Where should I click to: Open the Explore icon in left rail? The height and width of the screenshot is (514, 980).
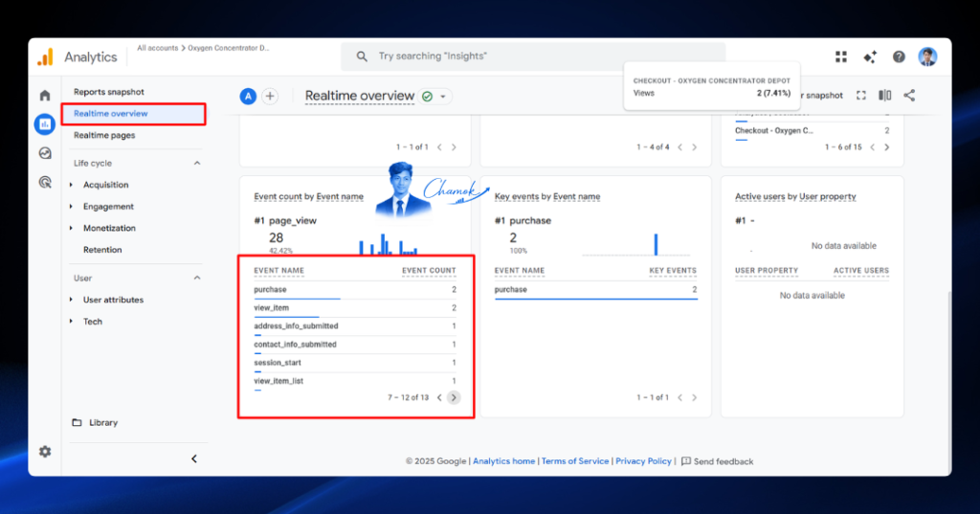coord(45,153)
